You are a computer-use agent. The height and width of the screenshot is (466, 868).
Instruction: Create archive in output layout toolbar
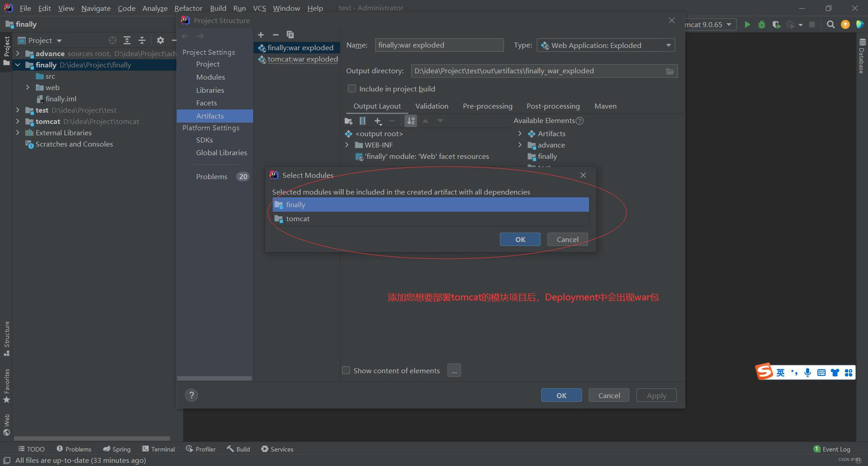click(363, 121)
